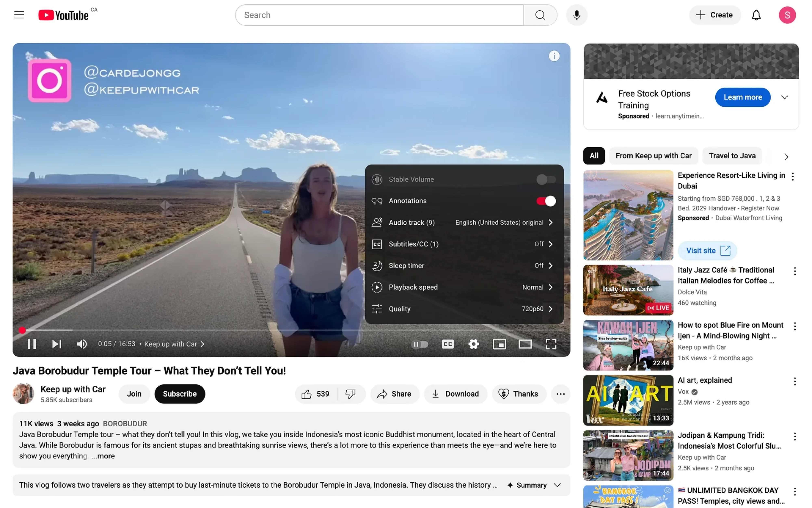Open Playback speed submenu

464,287
